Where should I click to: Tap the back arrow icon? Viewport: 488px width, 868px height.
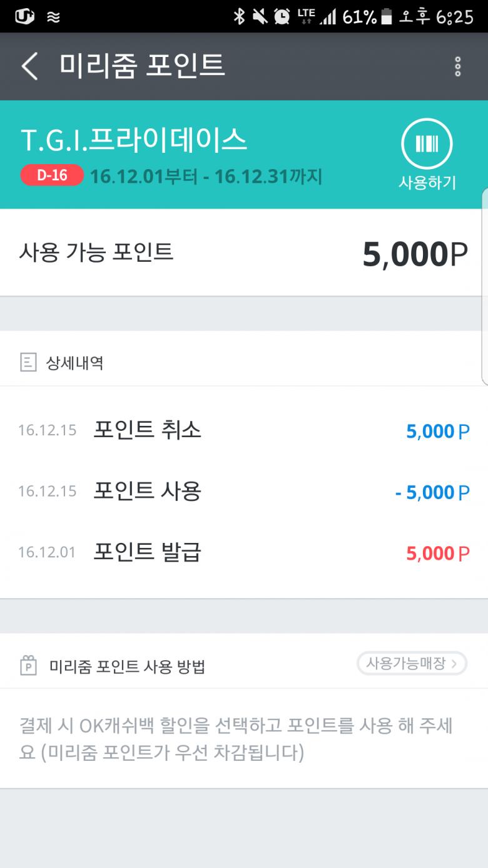tap(29, 66)
